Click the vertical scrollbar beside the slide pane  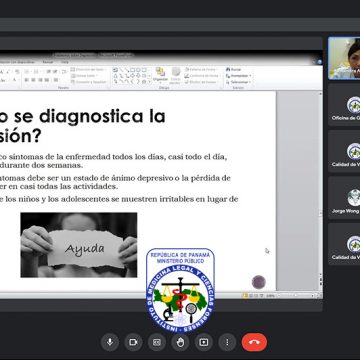tap(321, 183)
